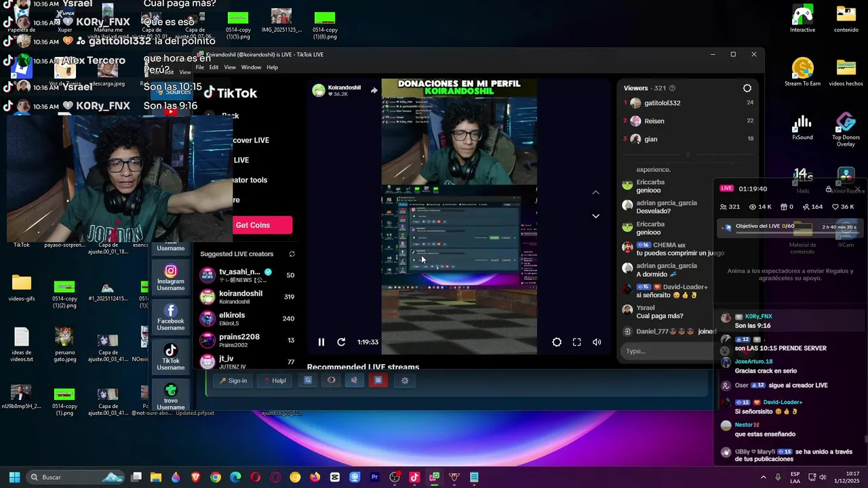Open the Windows Start menu
This screenshot has height=488, width=868.
pyautogui.click(x=14, y=477)
